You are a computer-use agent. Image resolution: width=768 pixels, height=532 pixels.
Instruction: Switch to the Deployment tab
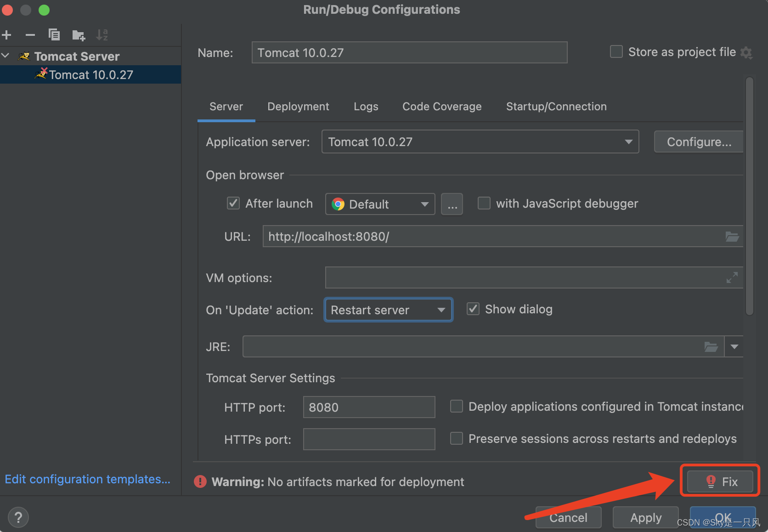click(x=298, y=107)
